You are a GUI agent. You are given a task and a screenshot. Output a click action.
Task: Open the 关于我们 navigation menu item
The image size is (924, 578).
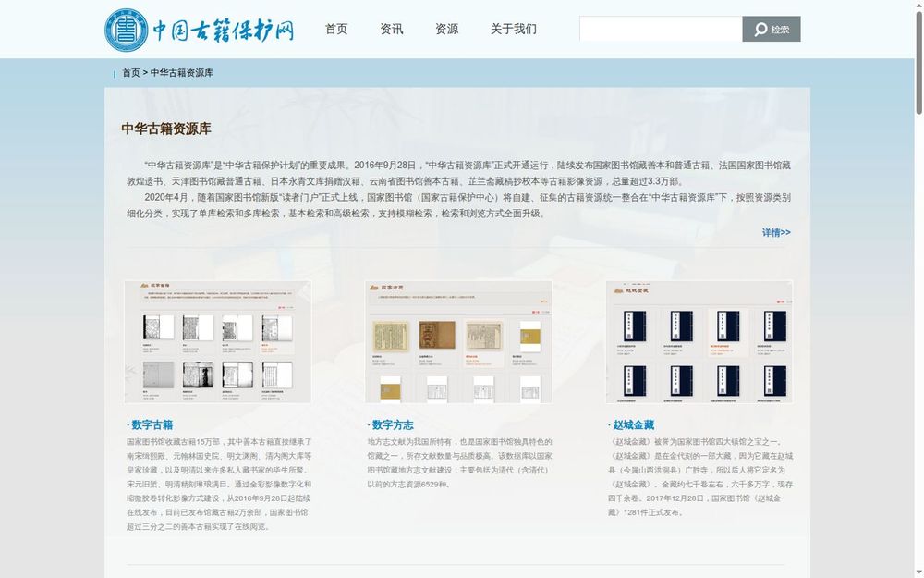[513, 29]
